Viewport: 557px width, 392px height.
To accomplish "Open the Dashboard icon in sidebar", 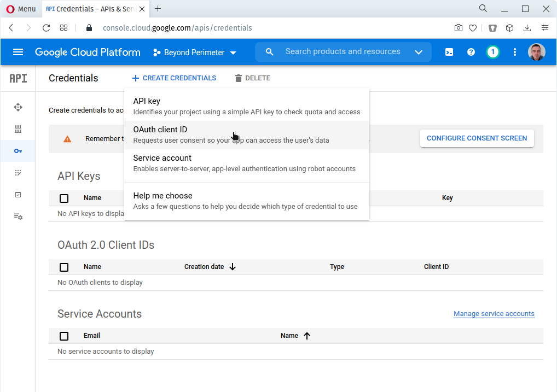I will pos(18,107).
